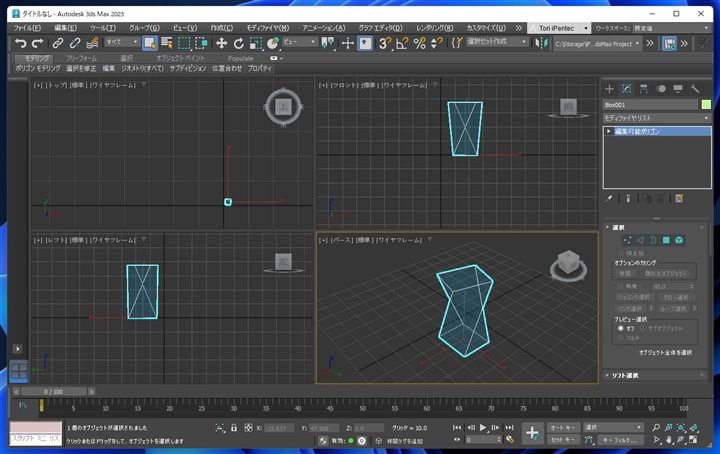Open the Tori iPentec account dropdown

click(x=559, y=28)
